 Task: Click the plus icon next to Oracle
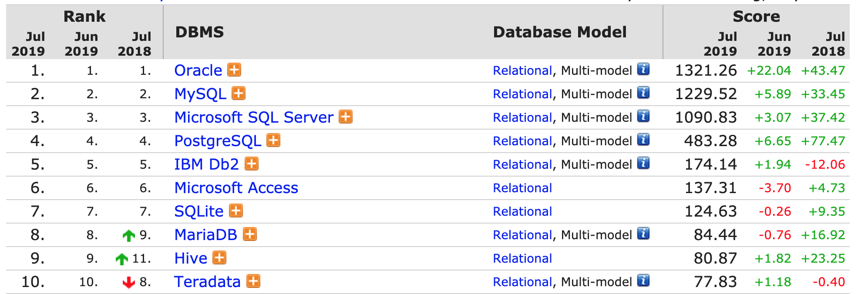pyautogui.click(x=234, y=70)
